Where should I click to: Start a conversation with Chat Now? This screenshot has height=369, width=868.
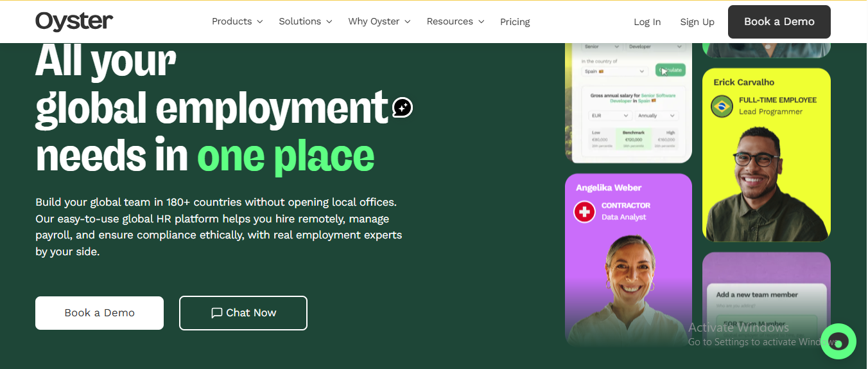(243, 313)
